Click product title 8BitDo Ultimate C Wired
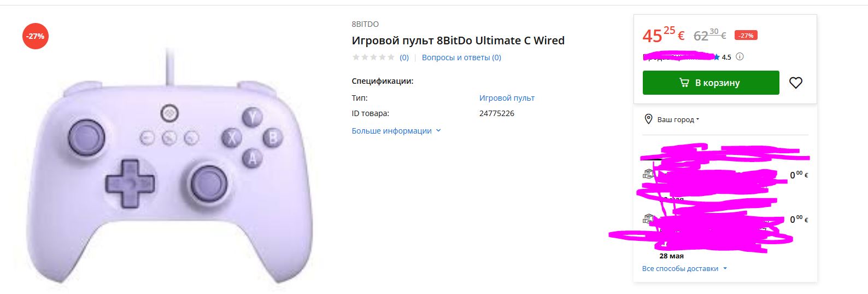The image size is (868, 294). [x=458, y=41]
